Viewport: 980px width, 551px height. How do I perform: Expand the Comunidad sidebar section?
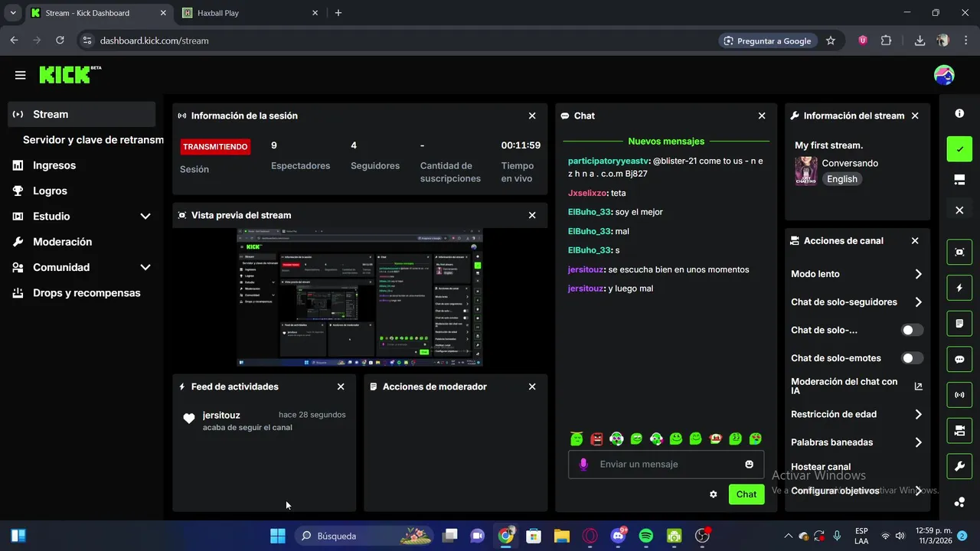point(145,267)
